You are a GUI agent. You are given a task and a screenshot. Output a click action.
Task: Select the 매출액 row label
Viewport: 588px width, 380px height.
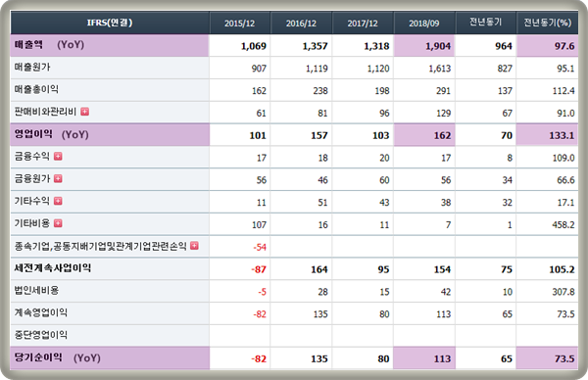[x=28, y=45]
